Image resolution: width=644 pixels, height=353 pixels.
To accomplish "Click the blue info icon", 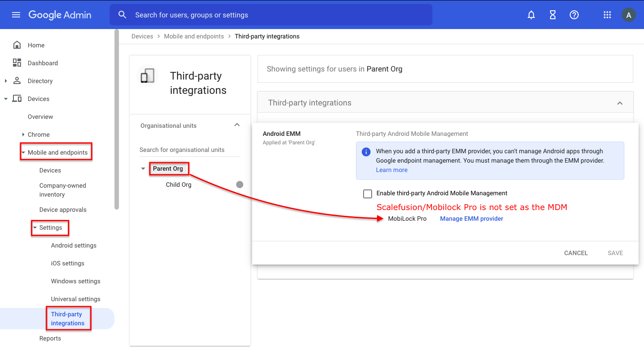I will point(366,151).
